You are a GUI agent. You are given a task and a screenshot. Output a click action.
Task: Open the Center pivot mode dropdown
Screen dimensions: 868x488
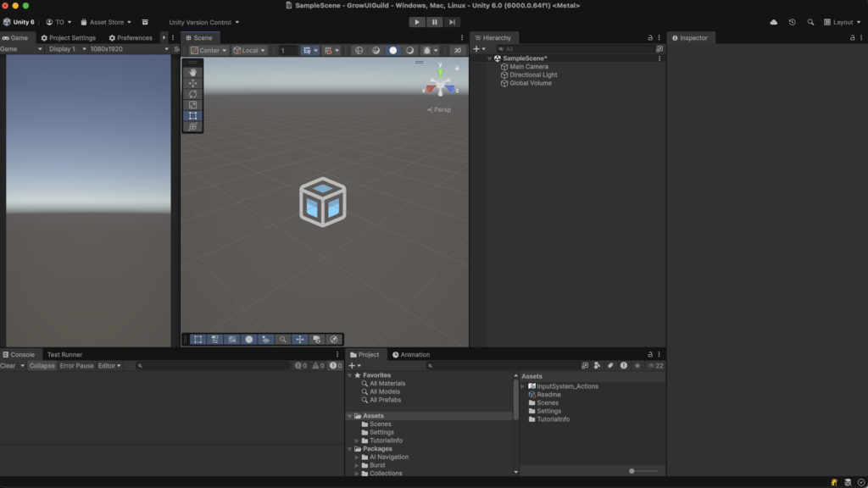(208, 51)
